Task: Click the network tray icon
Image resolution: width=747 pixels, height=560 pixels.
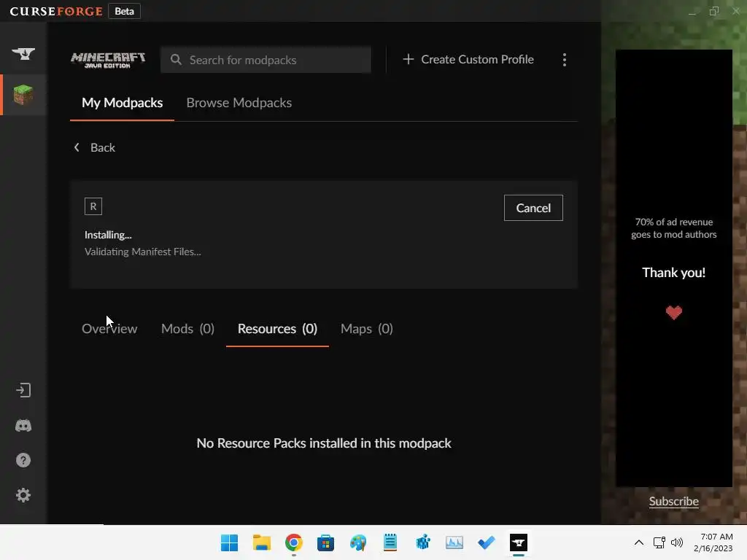Action: (659, 542)
